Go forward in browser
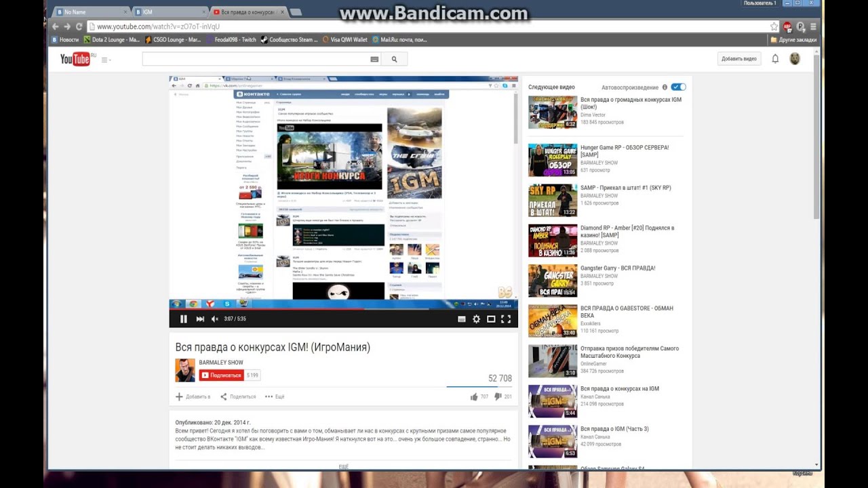This screenshot has width=868, height=488. point(67,26)
